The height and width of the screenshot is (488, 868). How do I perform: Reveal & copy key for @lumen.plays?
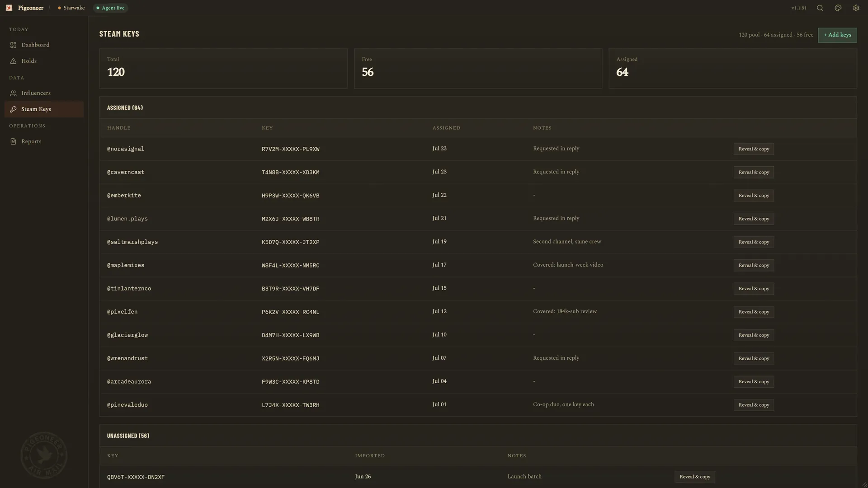[x=754, y=219]
